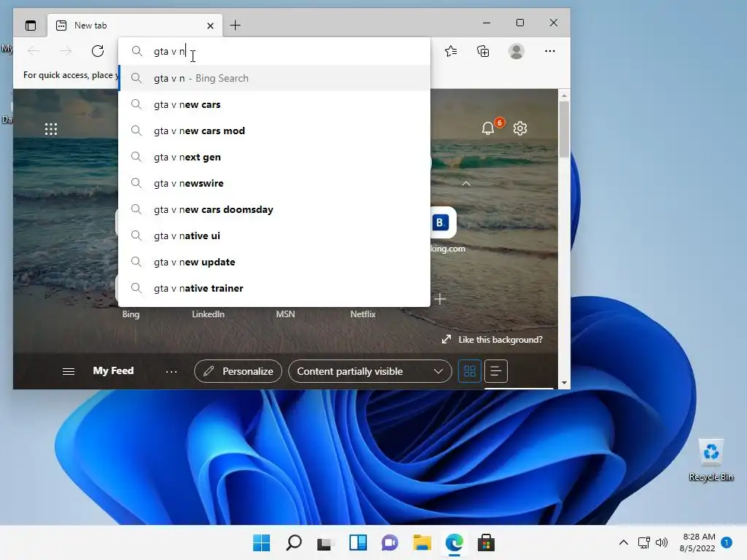This screenshot has height=560, width=747.
Task: Choose suggestion 'gta v new update'
Action: (274, 262)
